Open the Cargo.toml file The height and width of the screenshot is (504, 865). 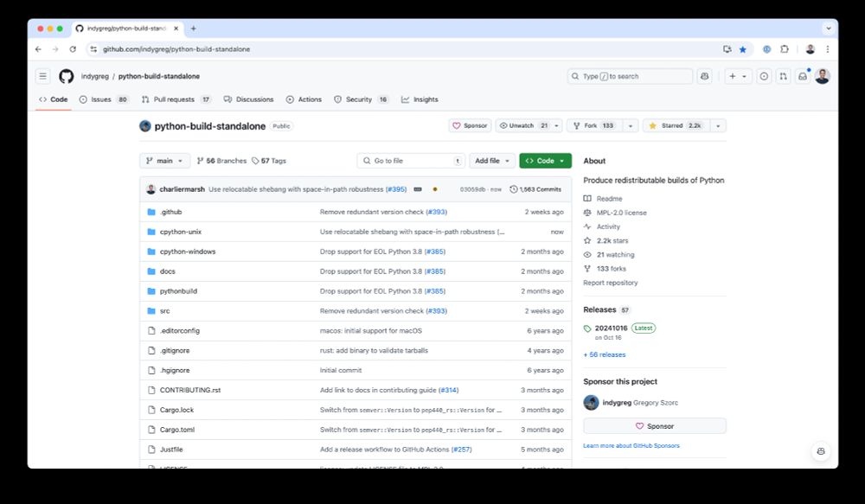177,430
